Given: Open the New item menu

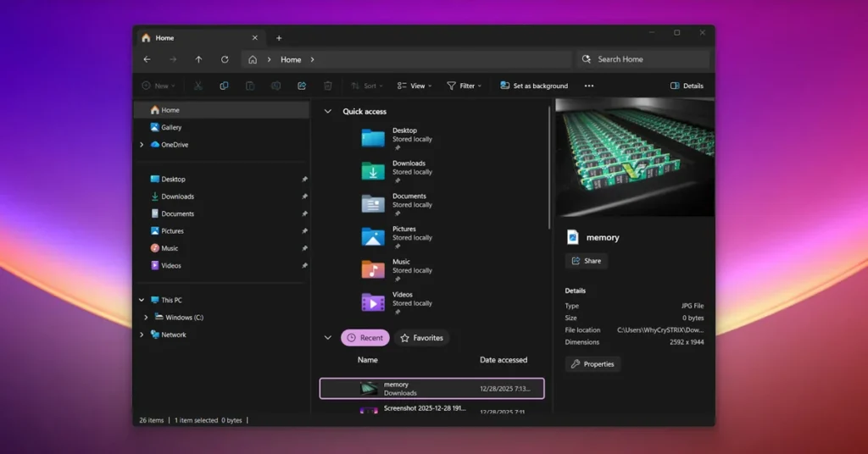Looking at the screenshot, I should point(159,86).
